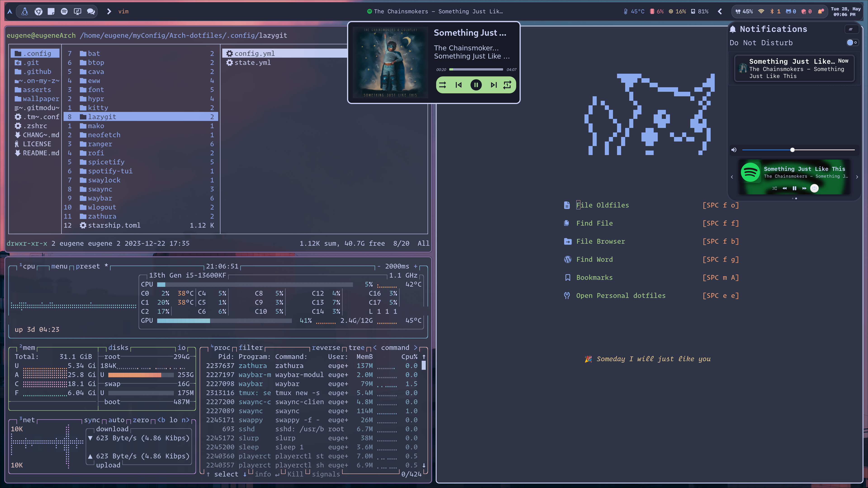Expand the chevron next to vim title
Image resolution: width=868 pixels, height=488 pixels.
109,12
